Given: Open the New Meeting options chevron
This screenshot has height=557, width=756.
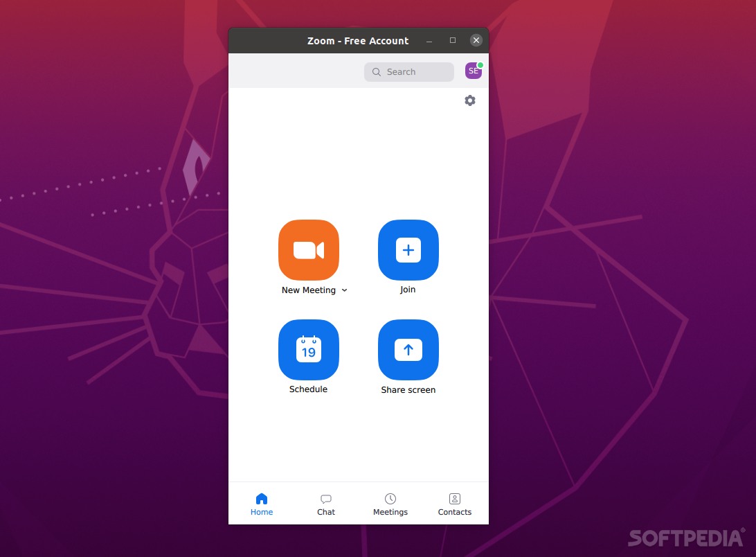Looking at the screenshot, I should coord(344,290).
